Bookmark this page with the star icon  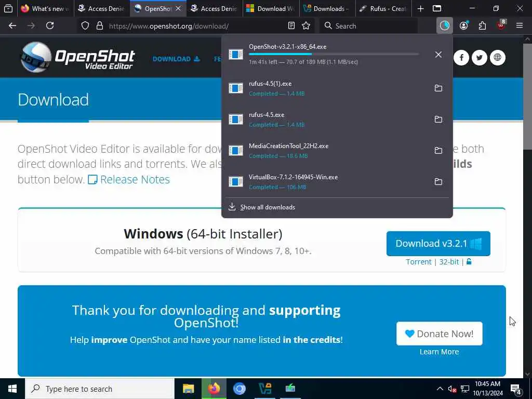click(306, 26)
